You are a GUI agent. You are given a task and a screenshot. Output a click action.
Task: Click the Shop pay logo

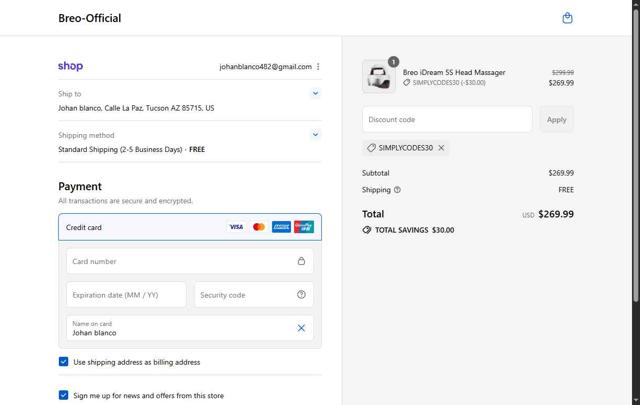pyautogui.click(x=70, y=66)
